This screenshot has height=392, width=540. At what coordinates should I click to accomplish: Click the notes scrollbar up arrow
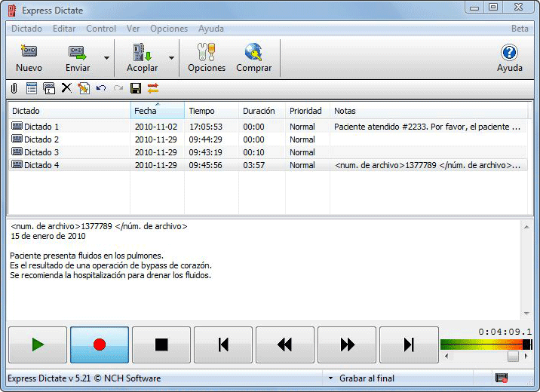[526, 227]
